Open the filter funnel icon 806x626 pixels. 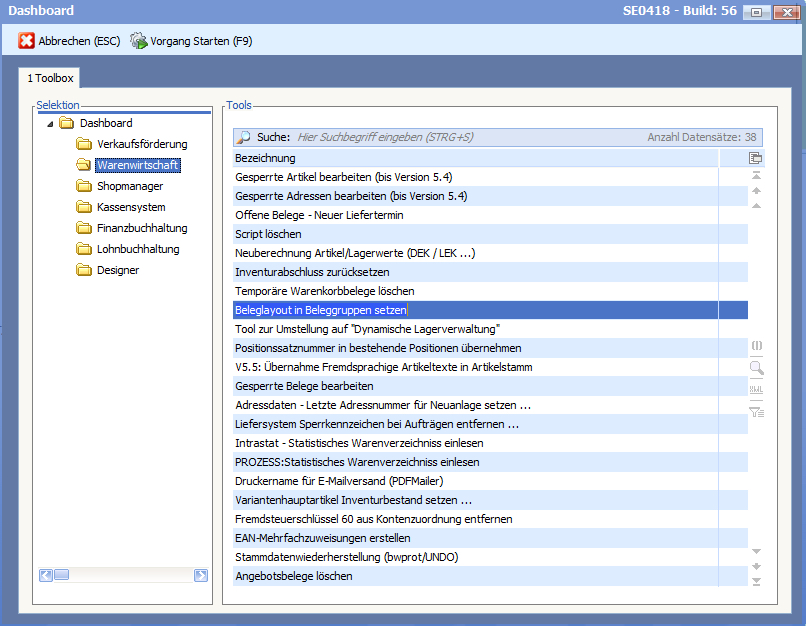(x=756, y=411)
